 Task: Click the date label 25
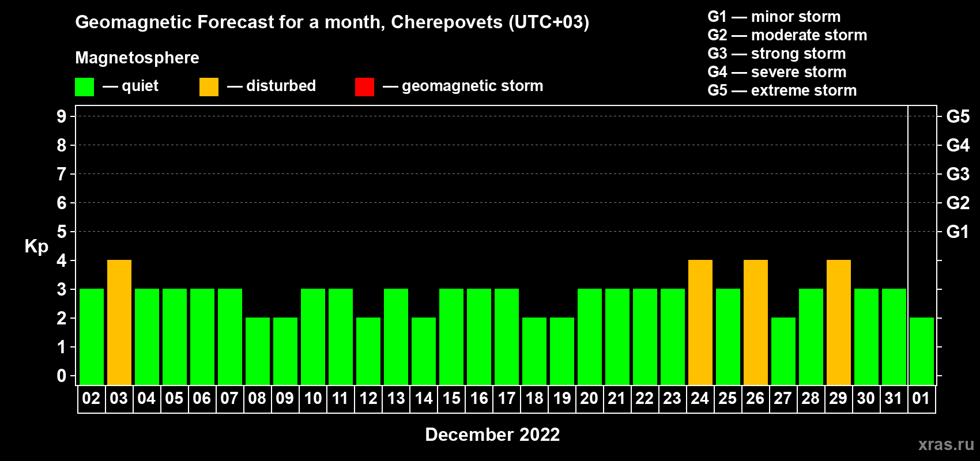coord(728,399)
